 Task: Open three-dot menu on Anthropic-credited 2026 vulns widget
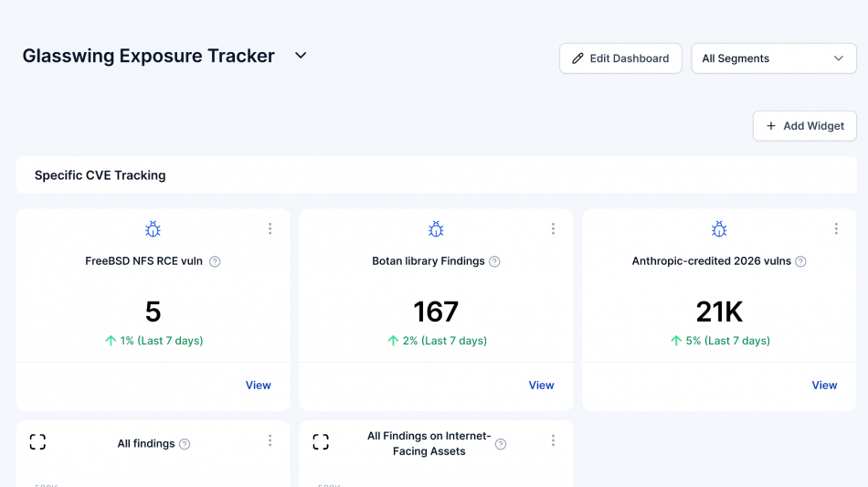point(836,228)
